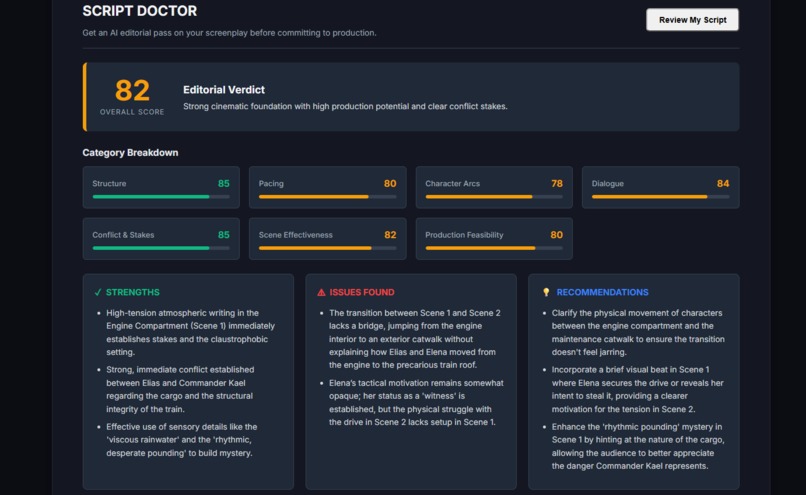Select the Pacing score progress bar

[327, 197]
